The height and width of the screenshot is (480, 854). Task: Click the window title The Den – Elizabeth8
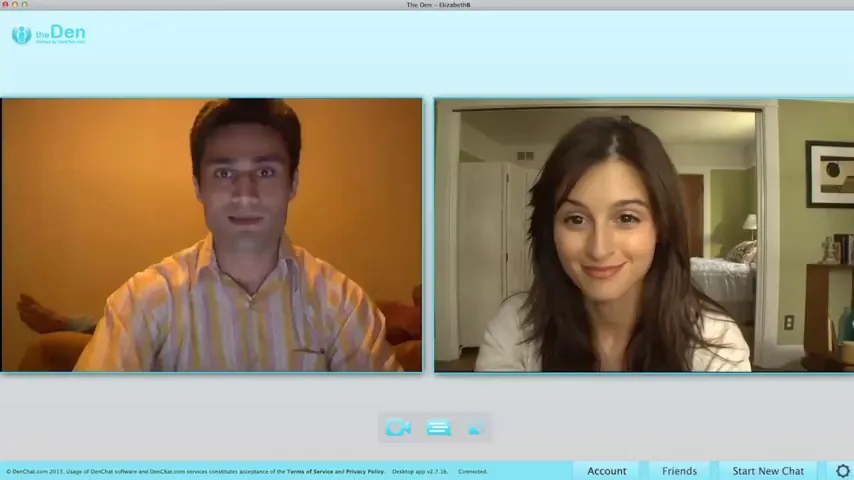[x=438, y=5]
